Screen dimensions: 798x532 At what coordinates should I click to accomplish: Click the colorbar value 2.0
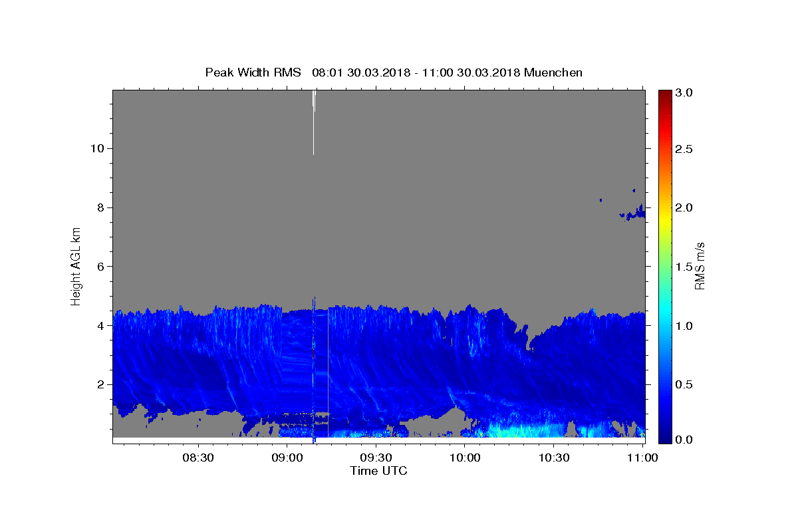click(x=684, y=207)
